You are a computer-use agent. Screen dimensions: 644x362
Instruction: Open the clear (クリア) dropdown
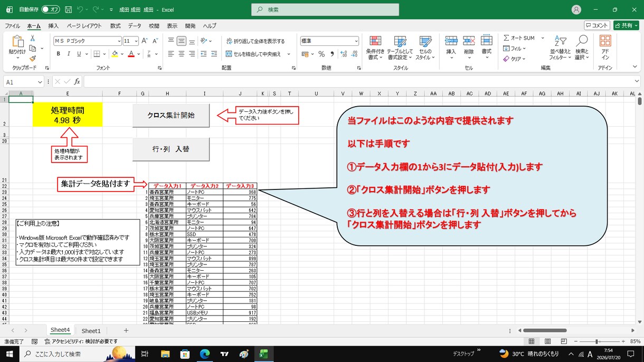(x=514, y=59)
